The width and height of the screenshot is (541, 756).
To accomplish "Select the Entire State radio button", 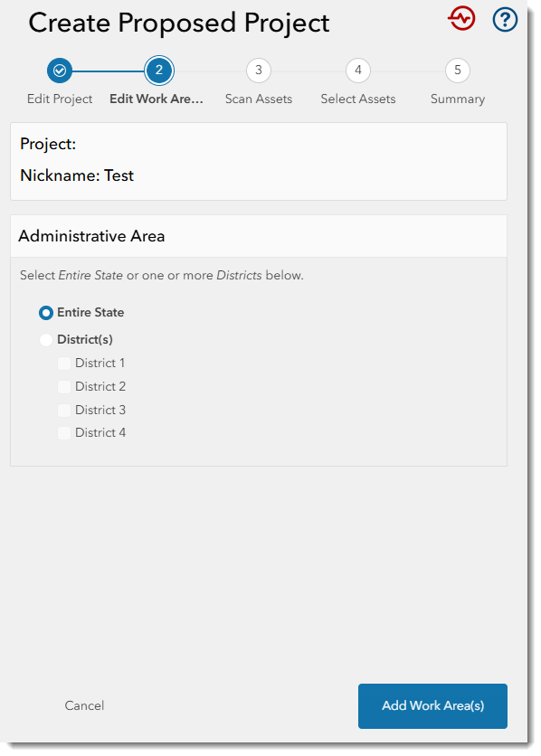I will (x=46, y=313).
